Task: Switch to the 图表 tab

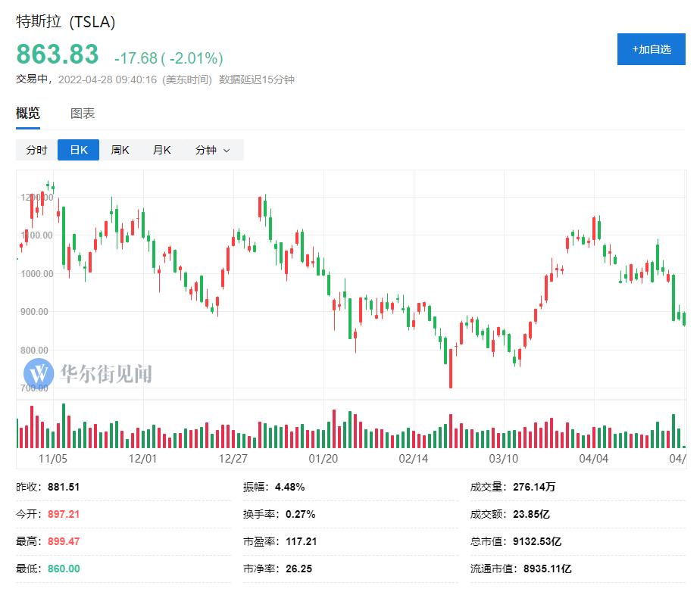Action: (x=83, y=114)
